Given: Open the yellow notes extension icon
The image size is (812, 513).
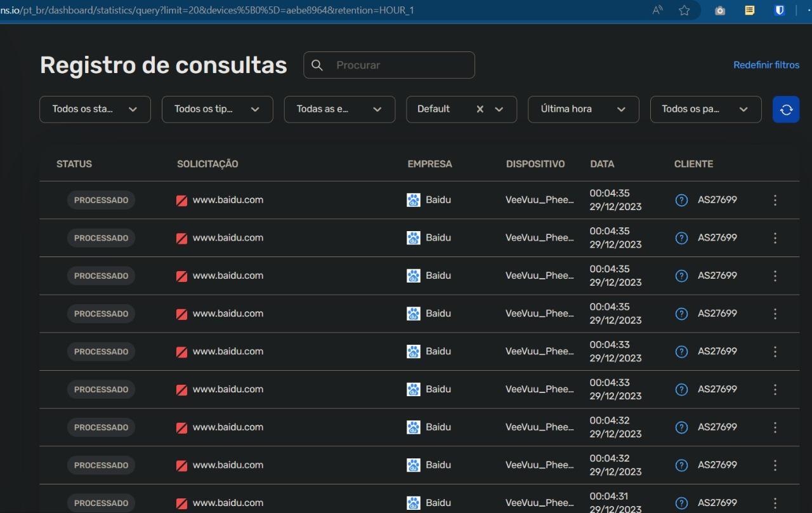Looking at the screenshot, I should coord(749,10).
